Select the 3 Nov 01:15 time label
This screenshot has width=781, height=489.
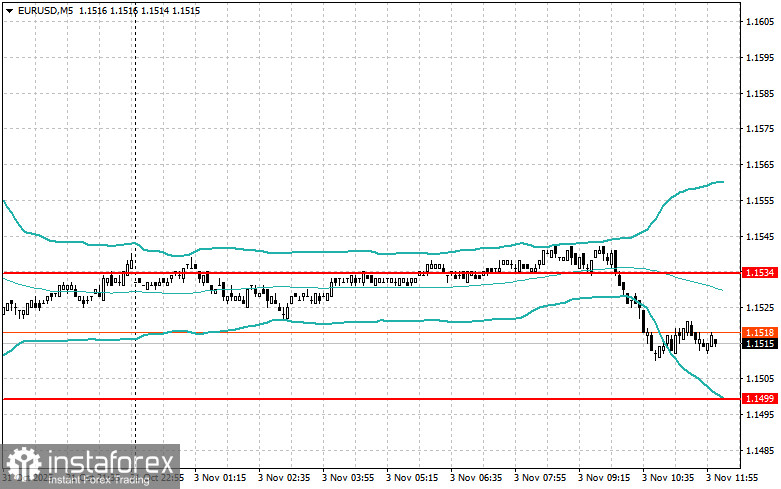pos(220,478)
